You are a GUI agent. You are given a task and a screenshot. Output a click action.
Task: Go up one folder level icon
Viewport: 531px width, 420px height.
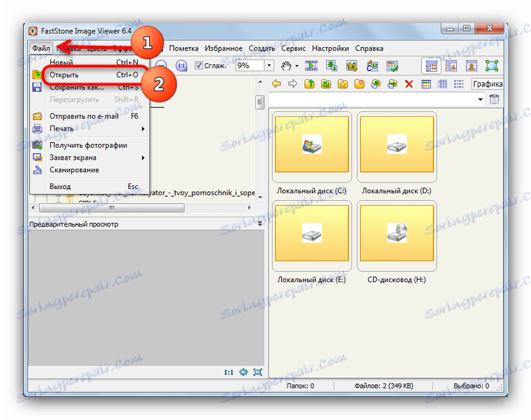[309, 84]
